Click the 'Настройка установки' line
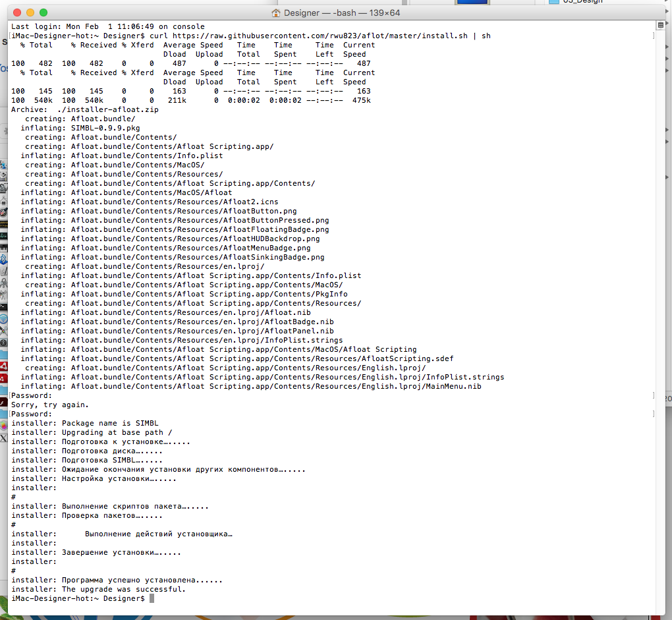Screen dimensions: 672x620 (x=94, y=478)
